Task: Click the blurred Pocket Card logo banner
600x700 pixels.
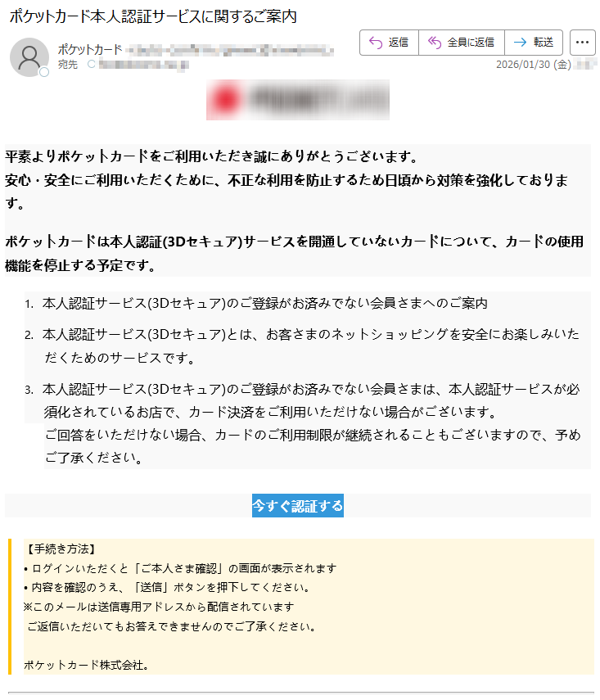Action: coord(298,100)
